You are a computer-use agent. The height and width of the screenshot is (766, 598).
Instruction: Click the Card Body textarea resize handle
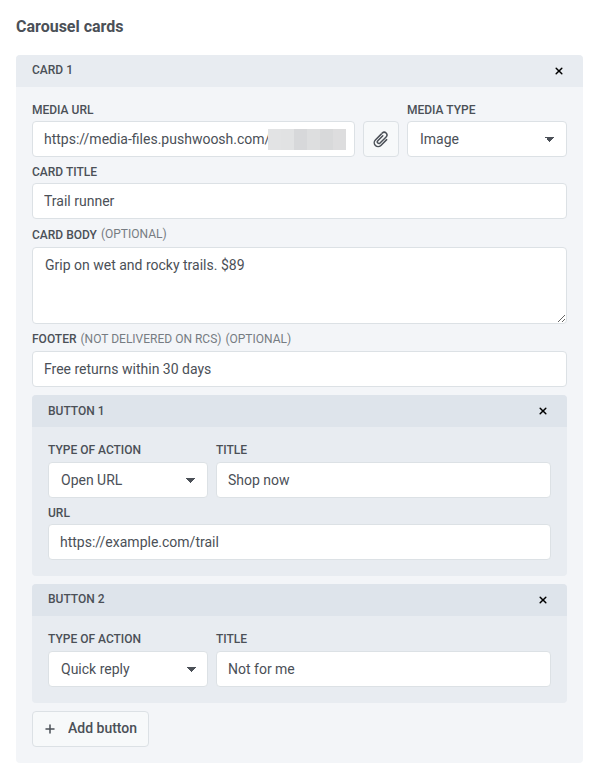click(561, 319)
